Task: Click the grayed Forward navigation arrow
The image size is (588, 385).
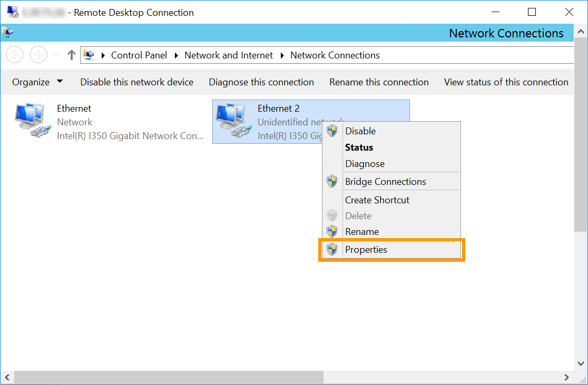Action: [38, 55]
